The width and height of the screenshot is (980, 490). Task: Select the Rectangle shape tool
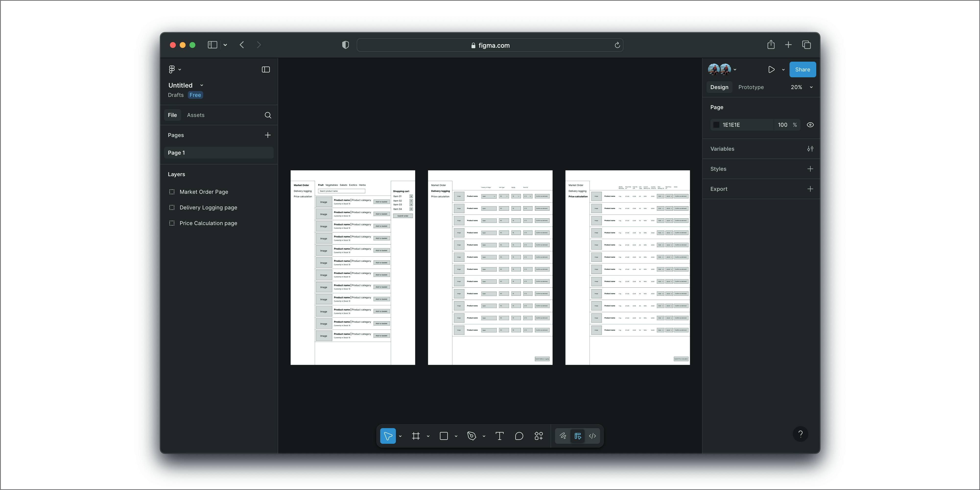[x=444, y=436]
